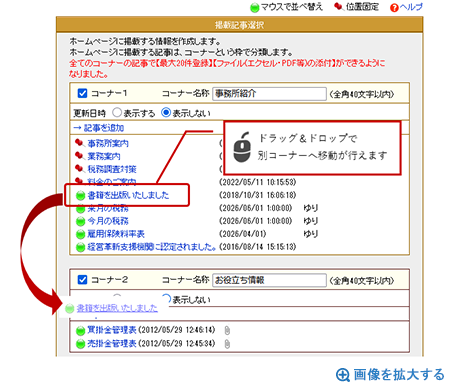Toggle the コーナー2 checkbox
The image size is (450, 386).
pos(82,279)
